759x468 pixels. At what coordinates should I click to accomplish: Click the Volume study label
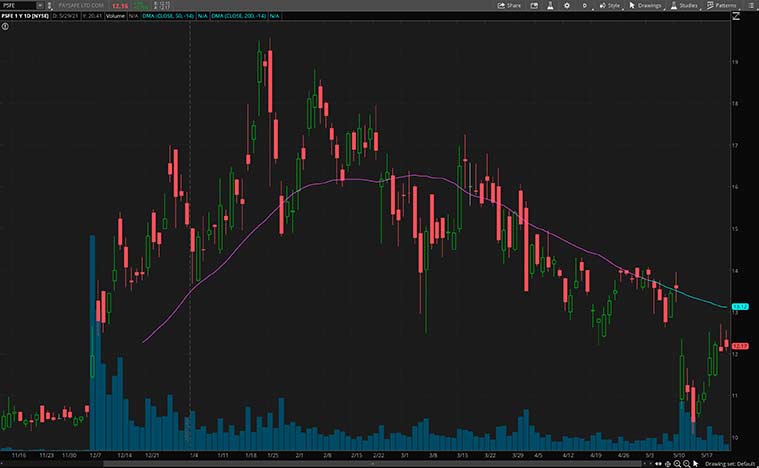[115, 16]
